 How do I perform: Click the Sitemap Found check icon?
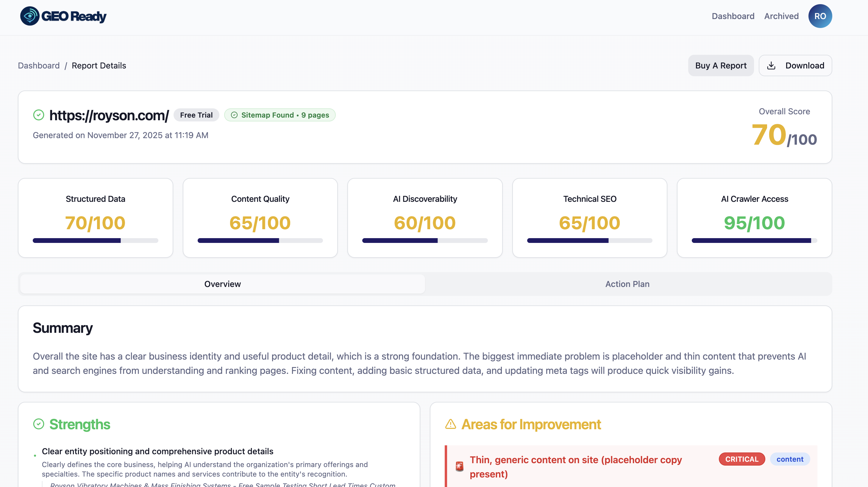[x=234, y=115]
